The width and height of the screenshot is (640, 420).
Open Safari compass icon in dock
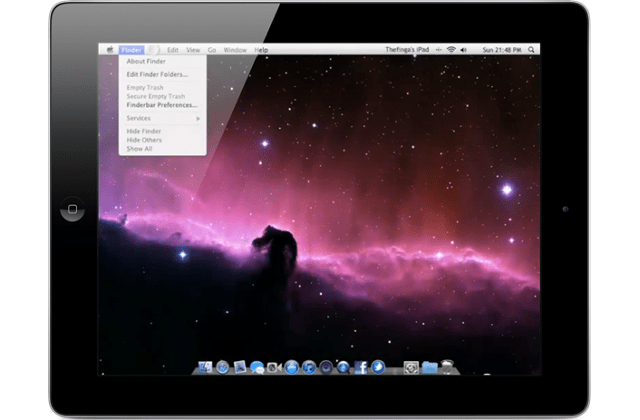pyautogui.click(x=222, y=367)
